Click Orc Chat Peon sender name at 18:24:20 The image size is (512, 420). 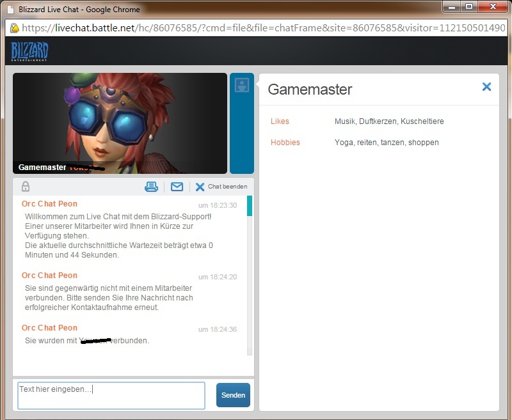(x=50, y=276)
